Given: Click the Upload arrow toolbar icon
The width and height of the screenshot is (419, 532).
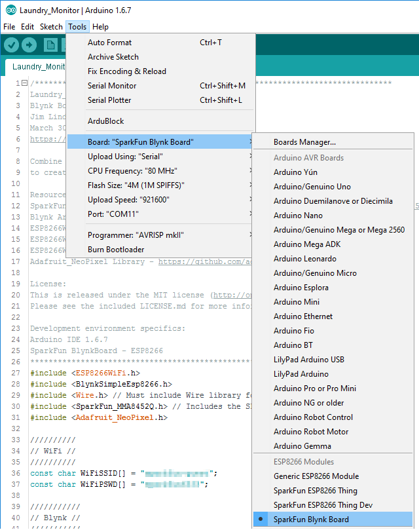Looking at the screenshot, I should click(x=29, y=45).
